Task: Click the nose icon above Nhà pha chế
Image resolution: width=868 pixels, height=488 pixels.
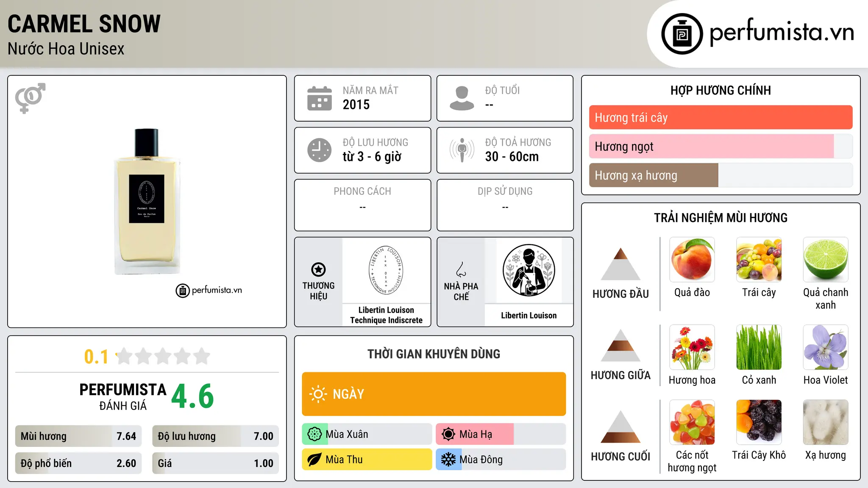Action: (x=461, y=269)
